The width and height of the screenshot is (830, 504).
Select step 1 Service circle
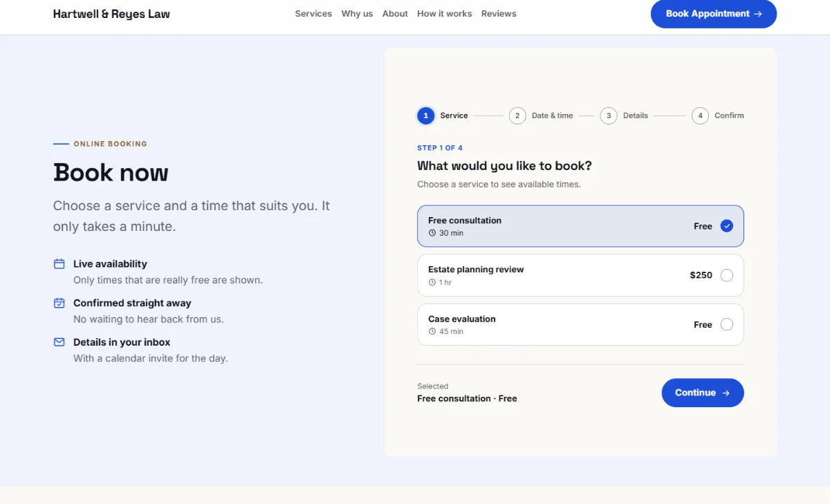[425, 115]
